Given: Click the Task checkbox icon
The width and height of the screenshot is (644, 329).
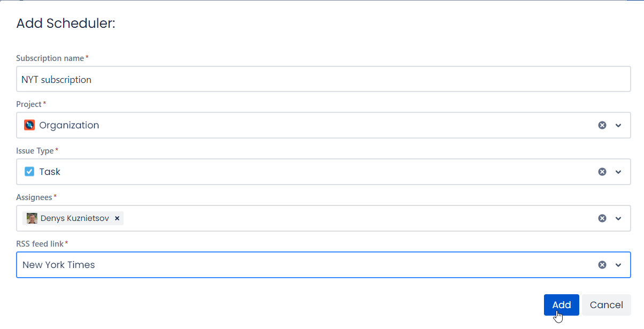Looking at the screenshot, I should click(29, 172).
